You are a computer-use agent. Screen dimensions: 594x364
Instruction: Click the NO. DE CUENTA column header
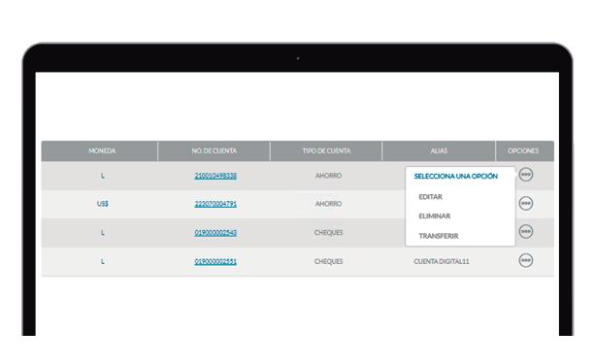tap(214, 151)
